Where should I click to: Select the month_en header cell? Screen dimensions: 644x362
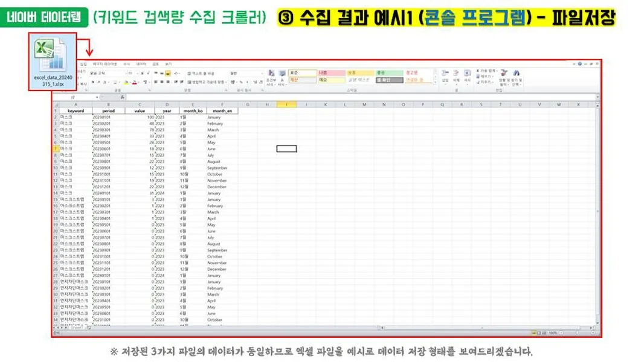pos(222,110)
